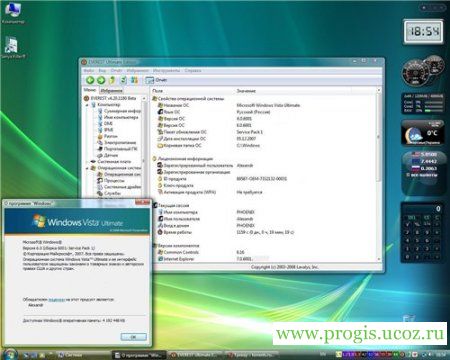Open the Computer icon on the desktop
This screenshot has height=360, width=450.
pos(12,13)
